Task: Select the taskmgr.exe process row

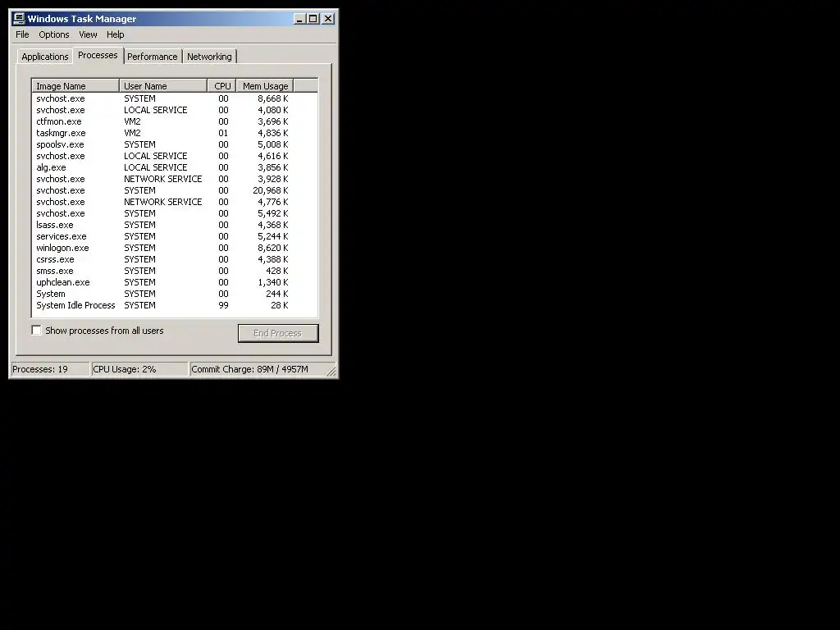Action: [x=175, y=133]
